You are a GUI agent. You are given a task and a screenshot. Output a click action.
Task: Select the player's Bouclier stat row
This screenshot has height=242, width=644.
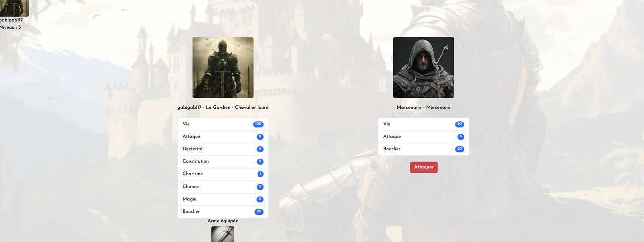tap(223, 212)
